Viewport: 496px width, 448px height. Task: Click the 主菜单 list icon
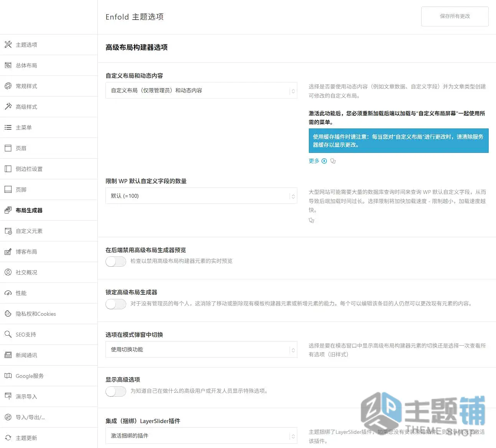pos(8,127)
